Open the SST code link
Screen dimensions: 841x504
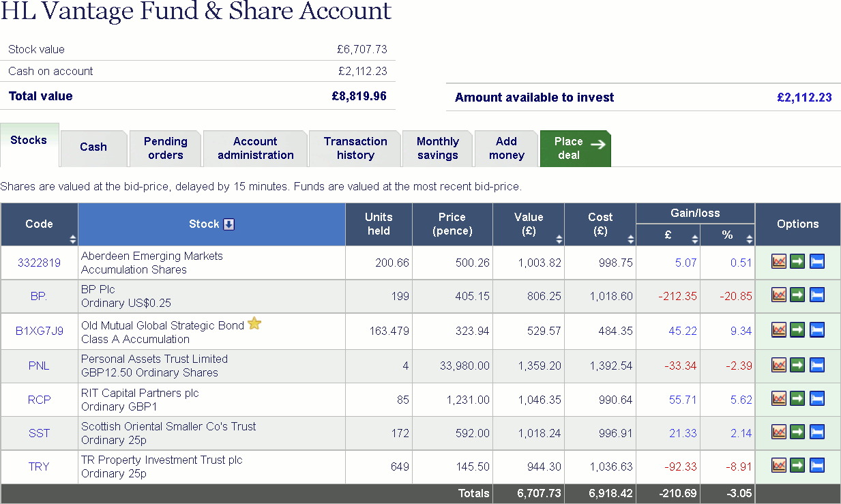39,432
